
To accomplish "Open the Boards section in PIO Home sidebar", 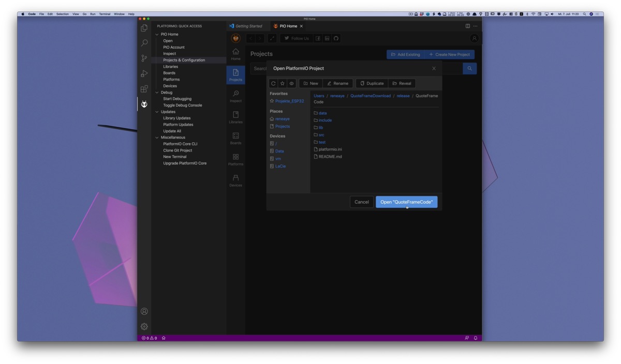I will [235, 138].
